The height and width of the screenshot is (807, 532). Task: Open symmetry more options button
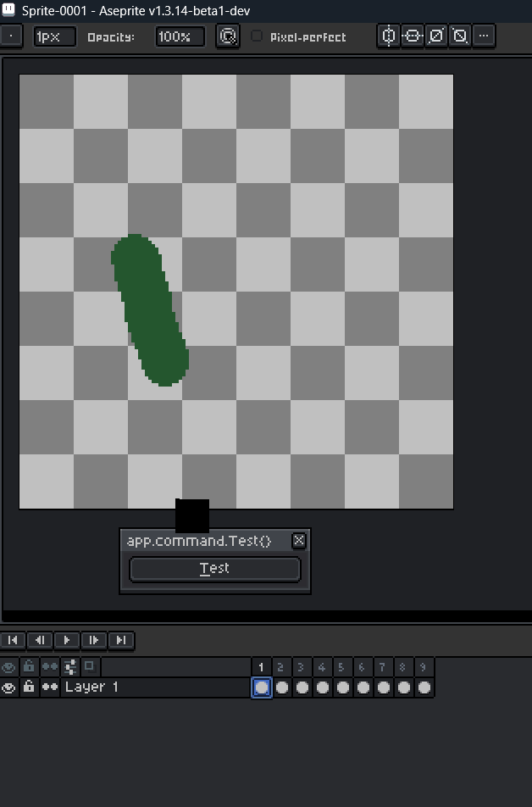pyautogui.click(x=484, y=36)
